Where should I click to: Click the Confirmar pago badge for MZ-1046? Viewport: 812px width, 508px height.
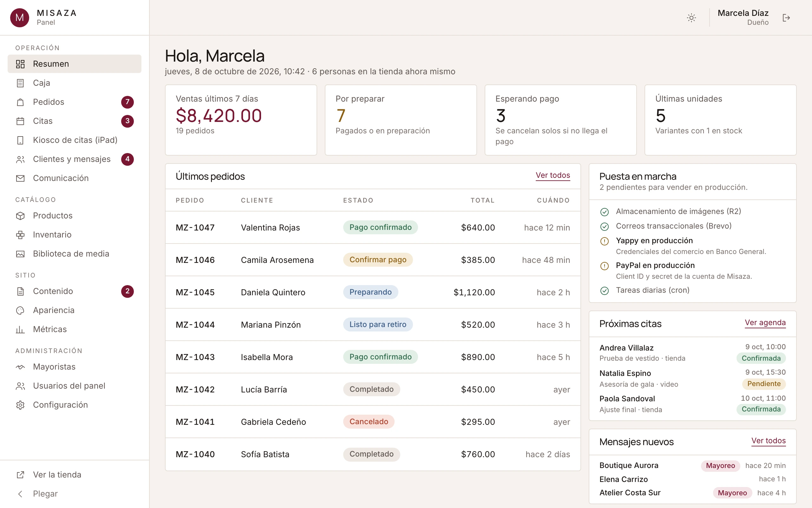378,260
